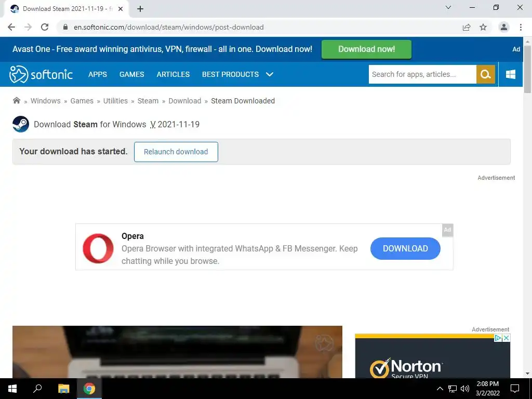Open AdChoices icon on Norton ad

(498, 338)
